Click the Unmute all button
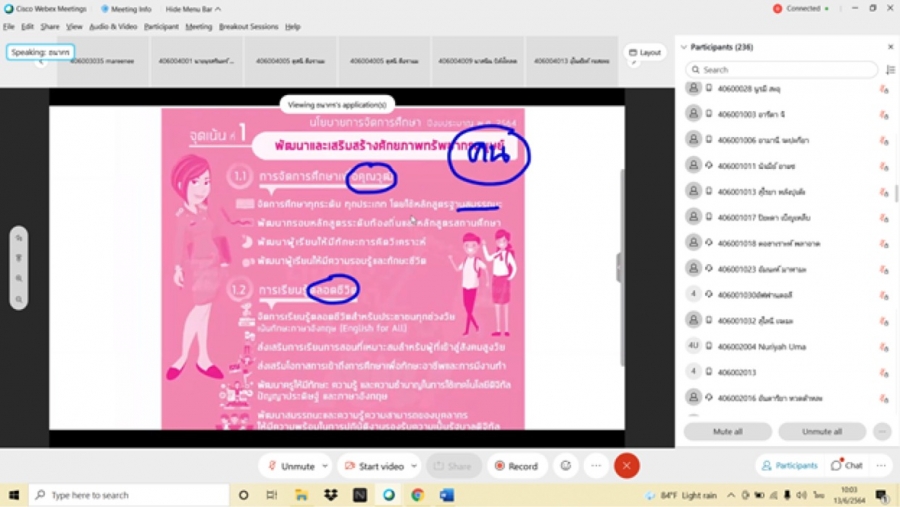 tap(821, 432)
